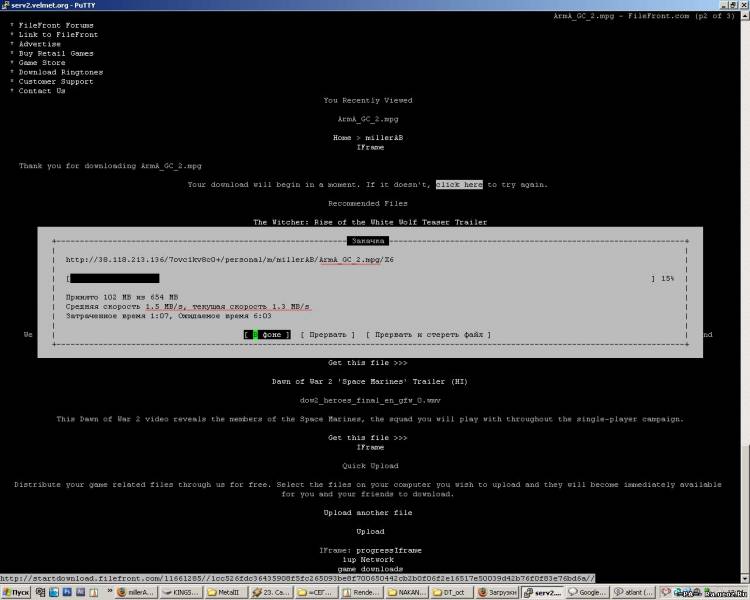This screenshot has width=750, height=600.
Task: Click the highlighted 'click here' link
Action: coord(459,185)
